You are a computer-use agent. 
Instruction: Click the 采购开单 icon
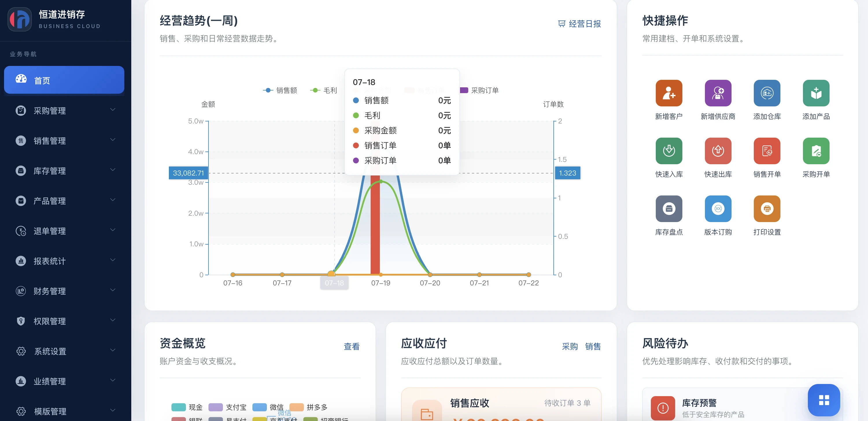[816, 151]
